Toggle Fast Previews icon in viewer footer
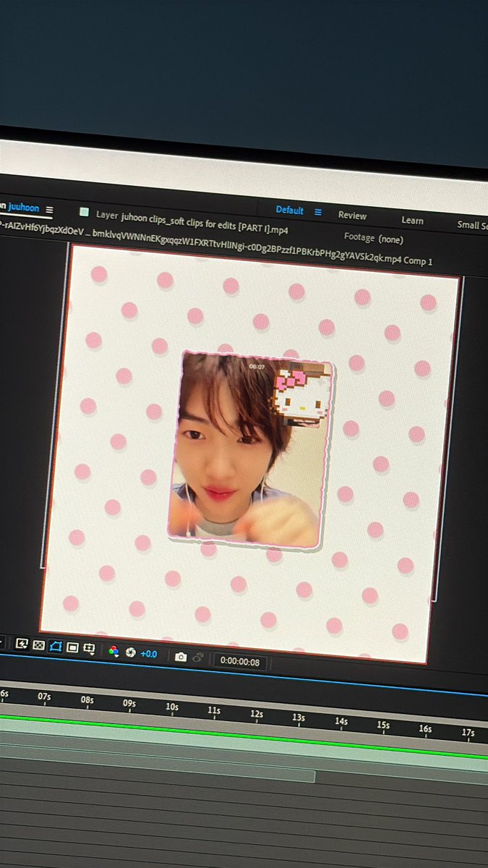488x868 pixels. 22,643
